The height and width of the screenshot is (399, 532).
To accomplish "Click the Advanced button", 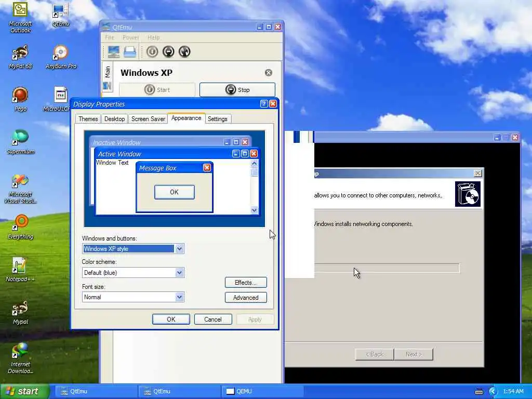I will 246,298.
